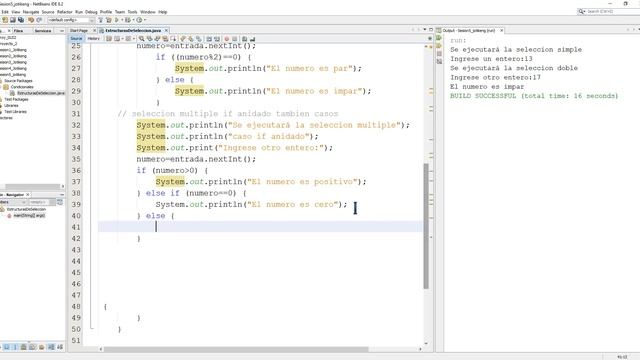Click the Start Macro Recording red icon
640x360 pixels.
tap(227, 39)
